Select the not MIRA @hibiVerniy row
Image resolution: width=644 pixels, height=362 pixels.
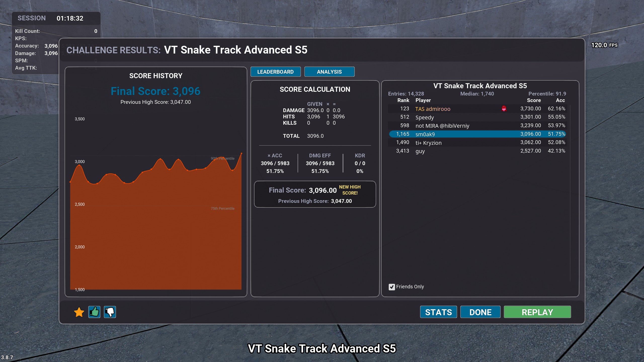(x=477, y=126)
